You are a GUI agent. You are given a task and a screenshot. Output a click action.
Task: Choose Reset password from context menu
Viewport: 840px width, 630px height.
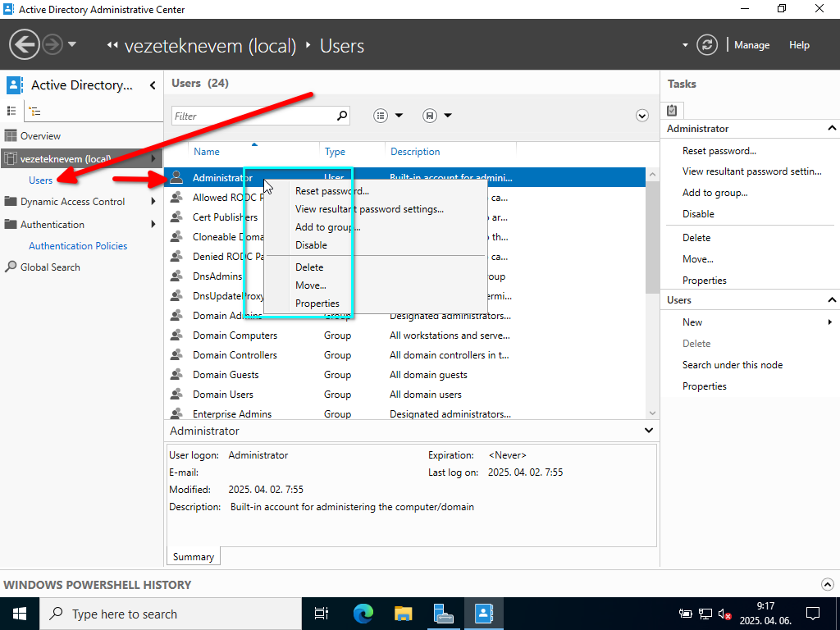(332, 191)
